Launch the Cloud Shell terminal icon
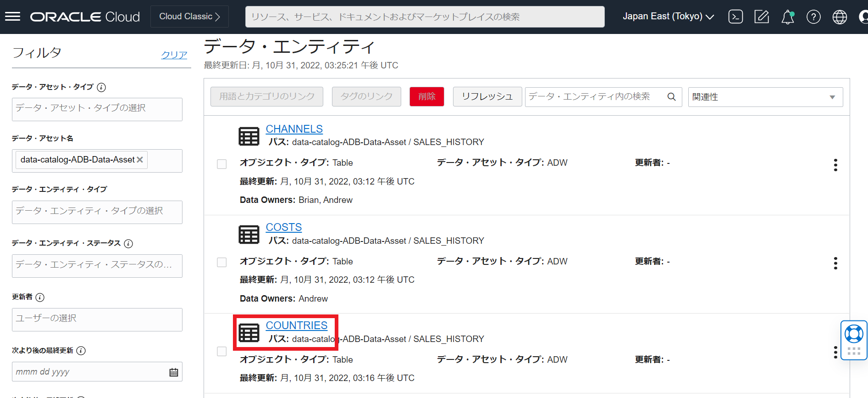Viewport: 868px width, 398px height. 735,17
